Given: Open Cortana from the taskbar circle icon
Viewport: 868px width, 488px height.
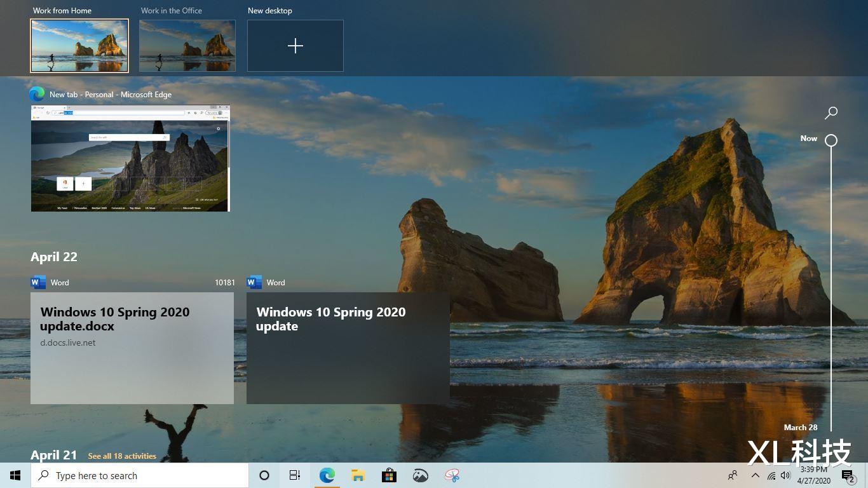Looking at the screenshot, I should click(x=264, y=475).
